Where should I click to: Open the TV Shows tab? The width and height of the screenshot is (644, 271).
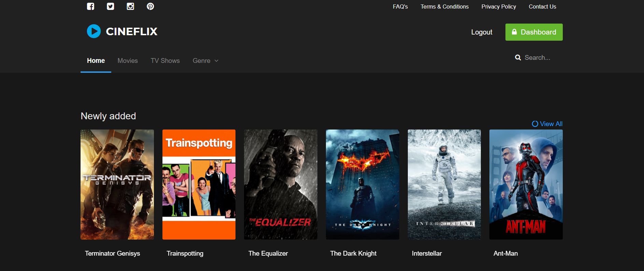(165, 60)
